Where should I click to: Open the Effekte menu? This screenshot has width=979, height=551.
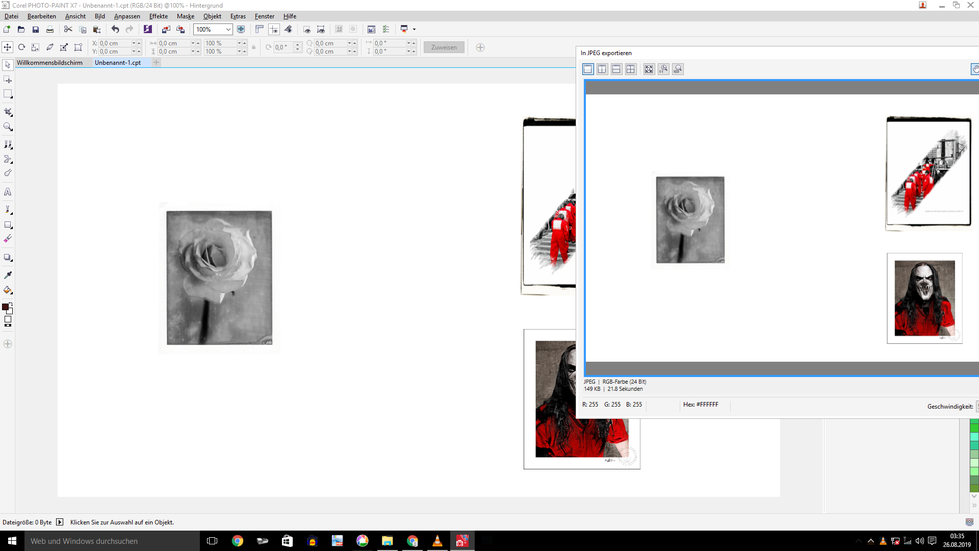coord(159,16)
